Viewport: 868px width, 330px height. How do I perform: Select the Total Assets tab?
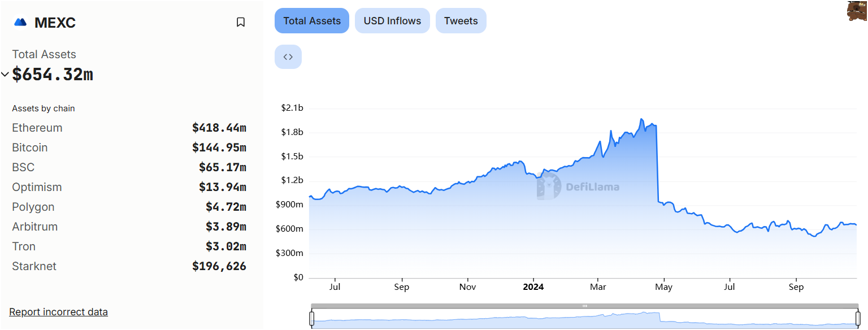click(311, 20)
